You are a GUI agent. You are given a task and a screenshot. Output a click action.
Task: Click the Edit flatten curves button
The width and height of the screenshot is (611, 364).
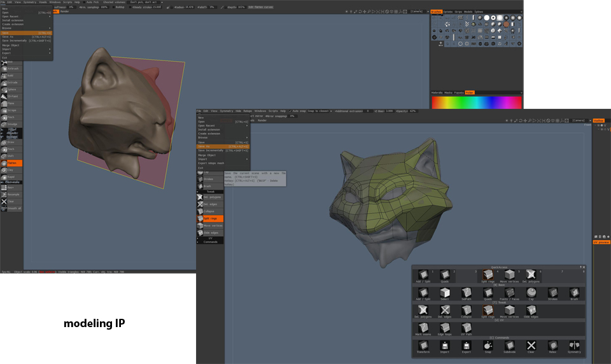(x=260, y=7)
